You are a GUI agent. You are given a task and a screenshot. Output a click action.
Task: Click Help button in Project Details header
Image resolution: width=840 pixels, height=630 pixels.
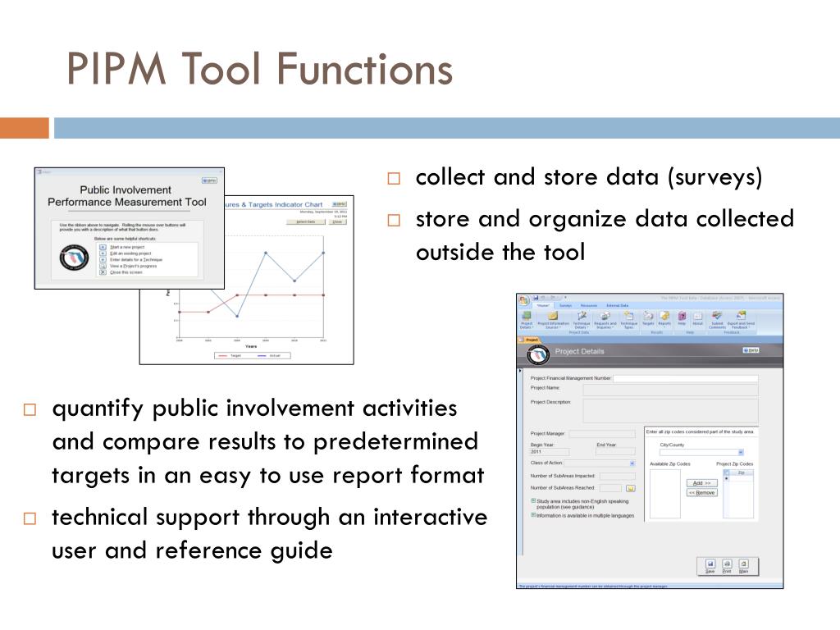(751, 350)
